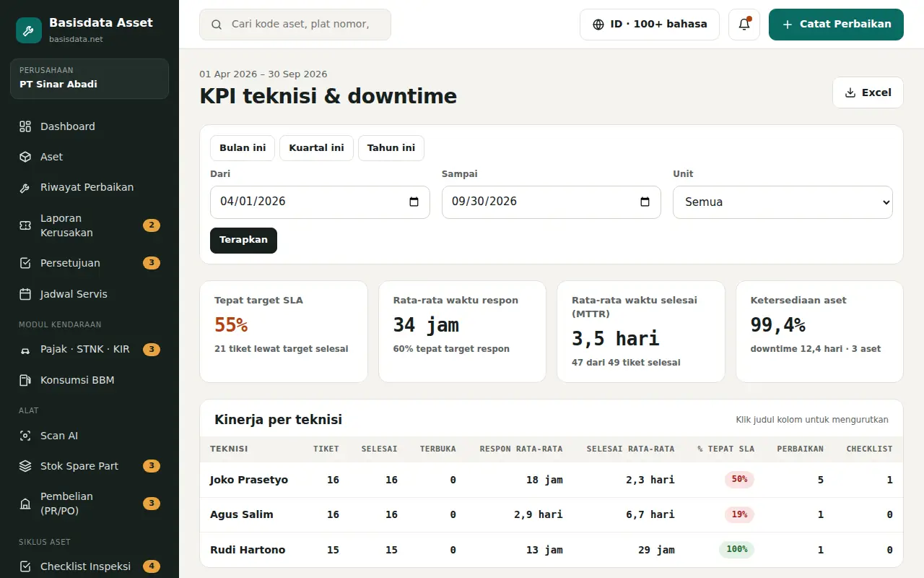
Task: Click the Dari date field 04/01/2026
Action: point(320,202)
